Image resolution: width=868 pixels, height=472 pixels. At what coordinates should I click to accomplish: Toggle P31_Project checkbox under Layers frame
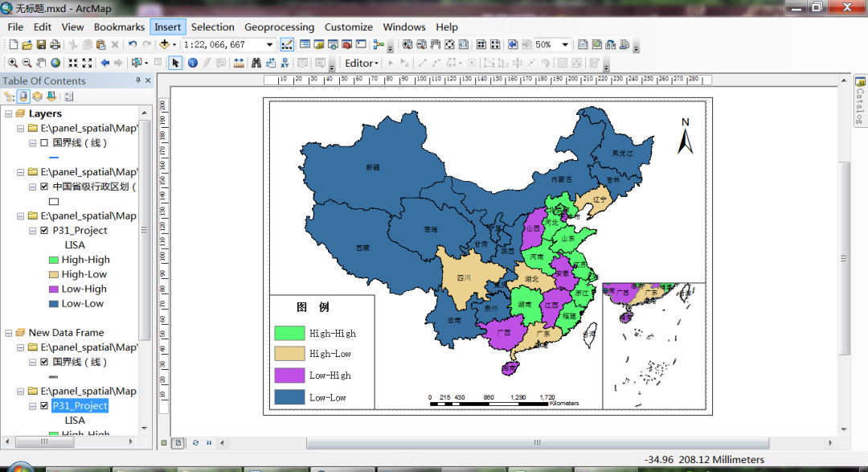(x=44, y=231)
